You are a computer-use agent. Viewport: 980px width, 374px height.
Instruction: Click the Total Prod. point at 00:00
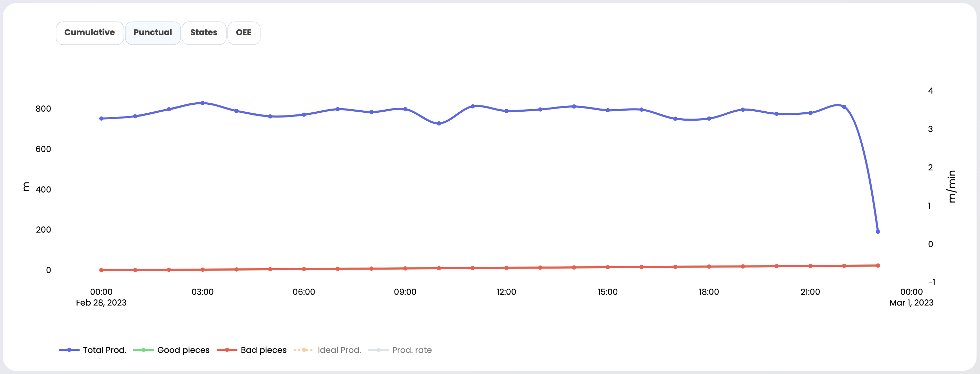[101, 119]
